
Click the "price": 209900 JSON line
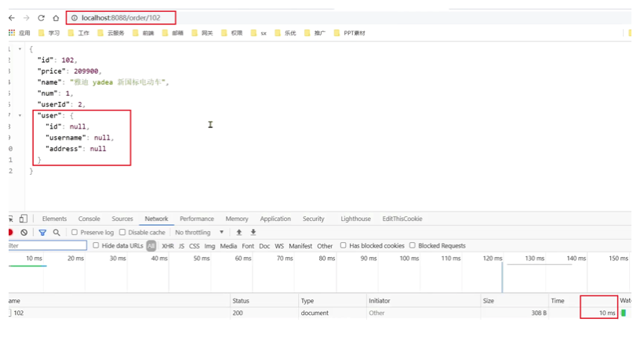[x=69, y=71]
